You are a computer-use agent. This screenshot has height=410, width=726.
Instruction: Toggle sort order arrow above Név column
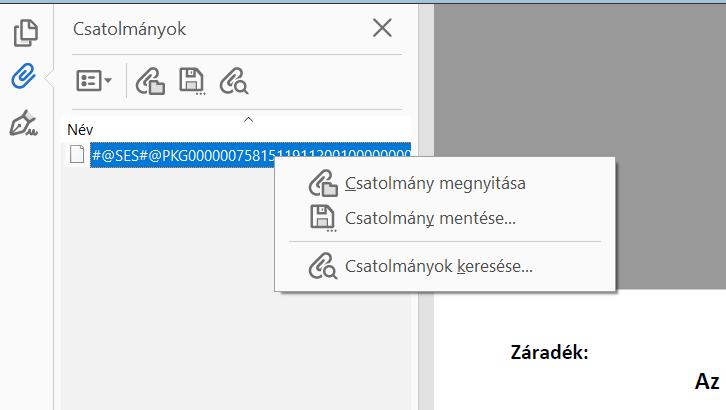point(249,120)
